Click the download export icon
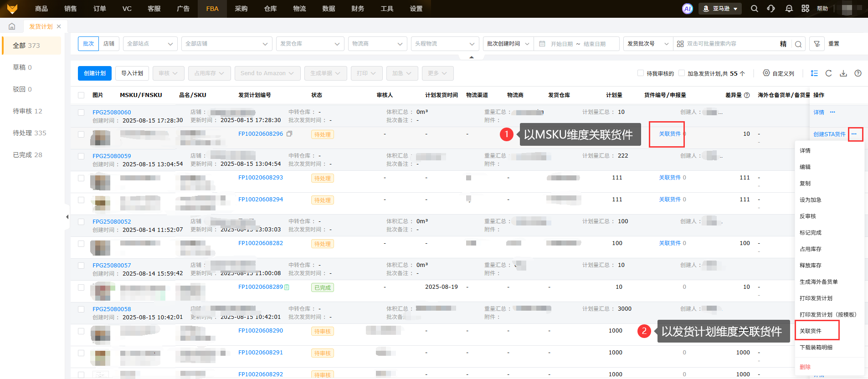 843,73
